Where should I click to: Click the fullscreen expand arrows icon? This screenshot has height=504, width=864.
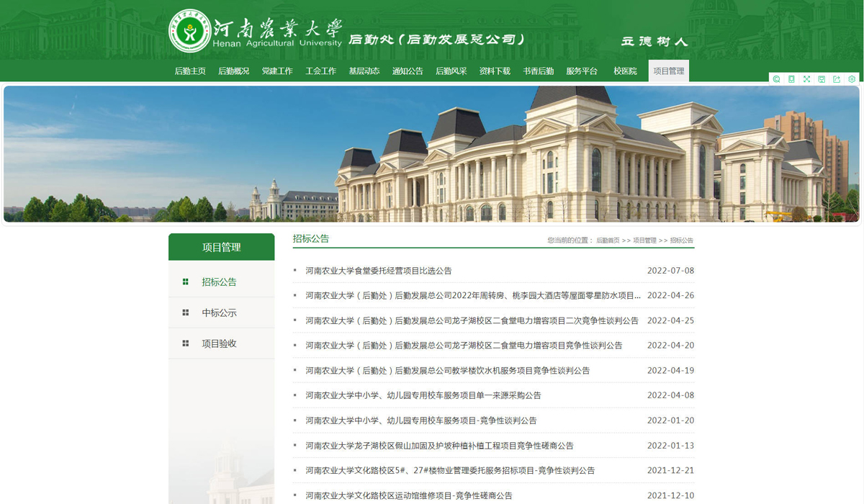806,79
